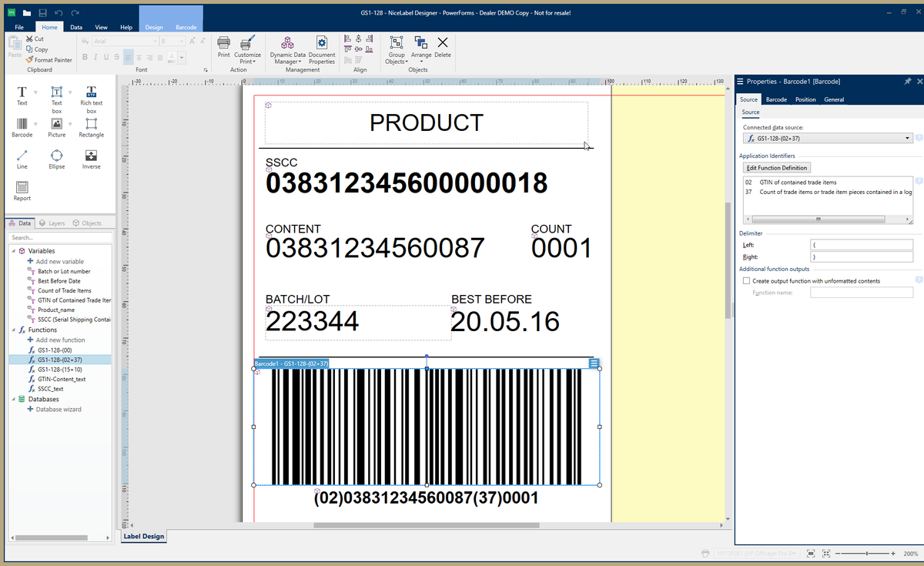Select the Barcode object tool
This screenshot has width=924, height=566.
[22, 128]
